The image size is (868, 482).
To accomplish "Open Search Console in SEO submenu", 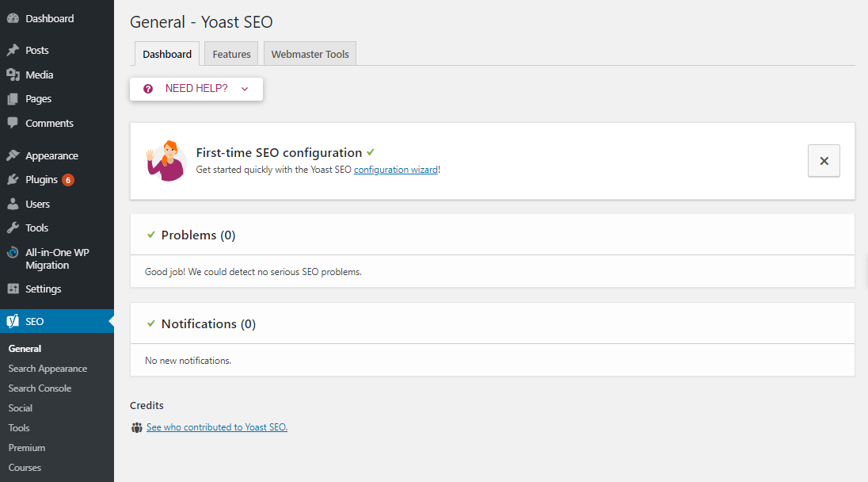I will coord(40,388).
